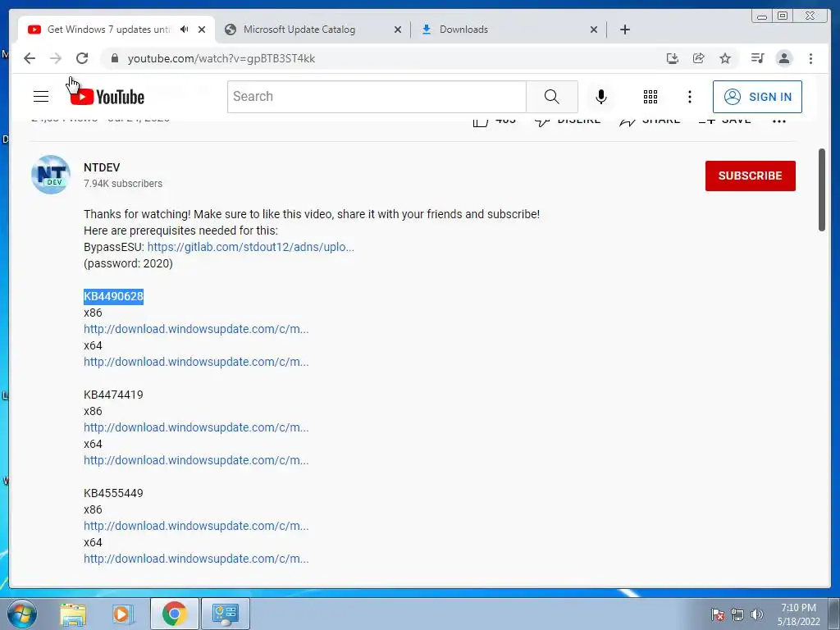Image resolution: width=840 pixels, height=630 pixels.
Task: Click the padlock site info icon
Action: (x=114, y=58)
